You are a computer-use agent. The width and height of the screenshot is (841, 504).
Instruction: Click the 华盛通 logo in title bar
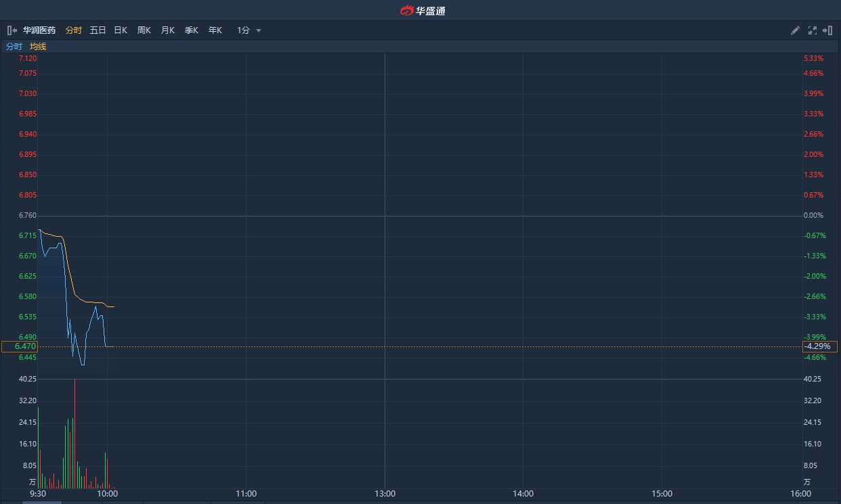point(423,10)
